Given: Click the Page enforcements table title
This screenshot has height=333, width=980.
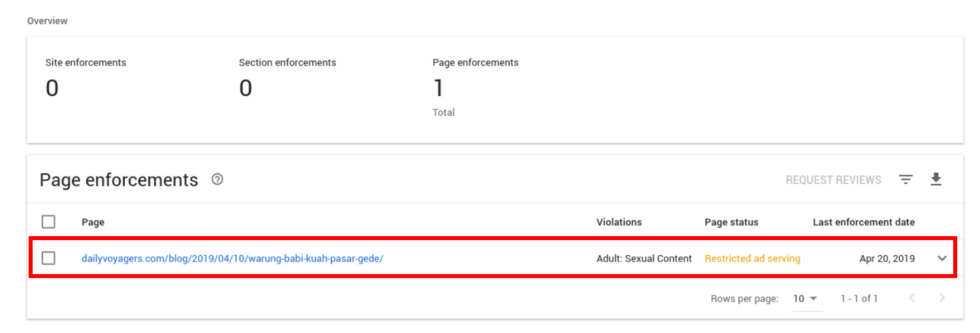Looking at the screenshot, I should (119, 180).
